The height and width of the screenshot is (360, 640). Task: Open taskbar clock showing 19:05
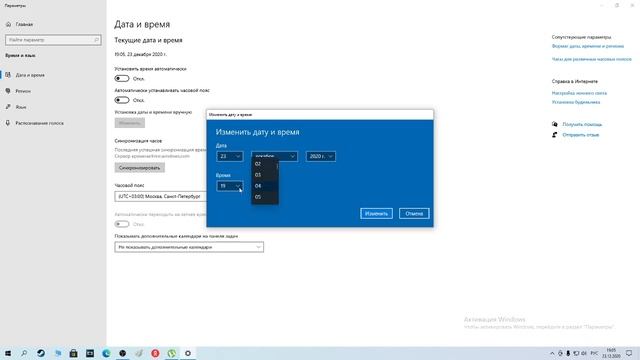[611, 353]
